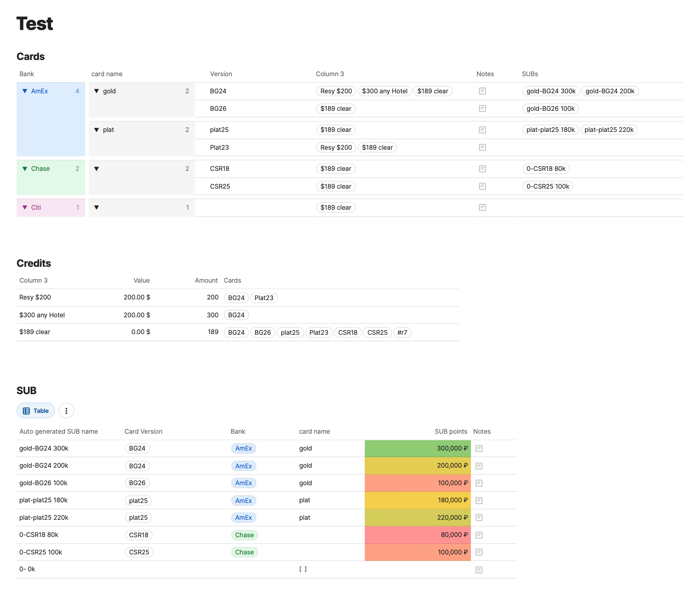Screen dimensions: 700x595
Task: Open notes icon in Plat23 card row
Action: (x=482, y=147)
